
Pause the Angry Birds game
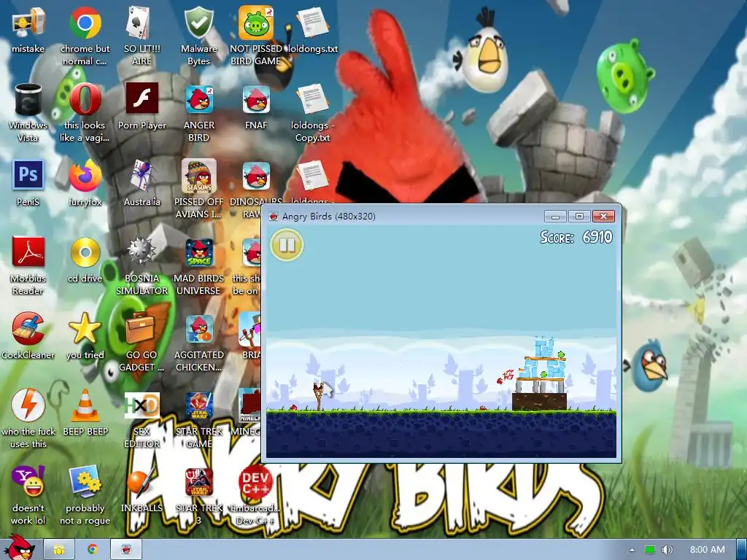(x=287, y=245)
